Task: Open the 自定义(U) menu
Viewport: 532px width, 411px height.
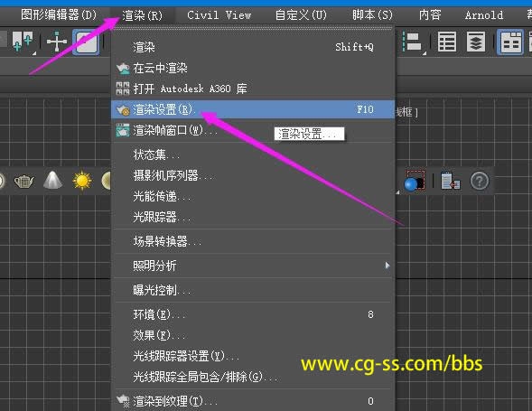Action: pos(301,15)
